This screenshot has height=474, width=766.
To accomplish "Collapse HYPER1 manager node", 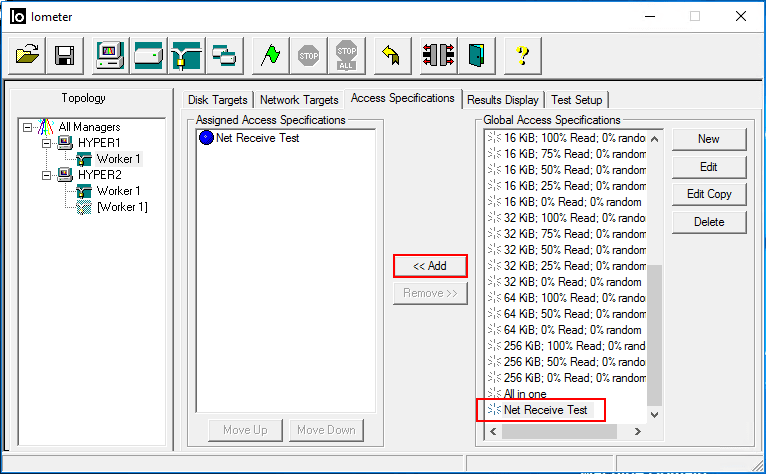I will 46,143.
